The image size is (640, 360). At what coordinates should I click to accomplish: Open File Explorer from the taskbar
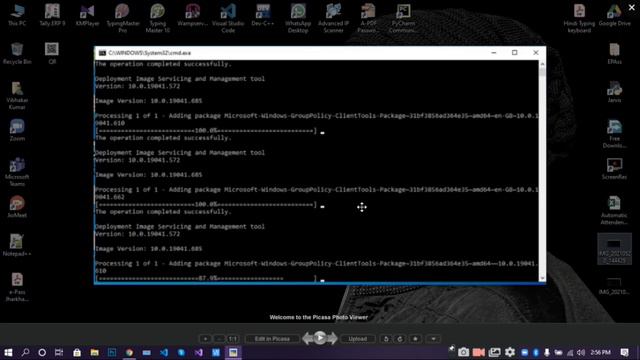click(x=94, y=352)
